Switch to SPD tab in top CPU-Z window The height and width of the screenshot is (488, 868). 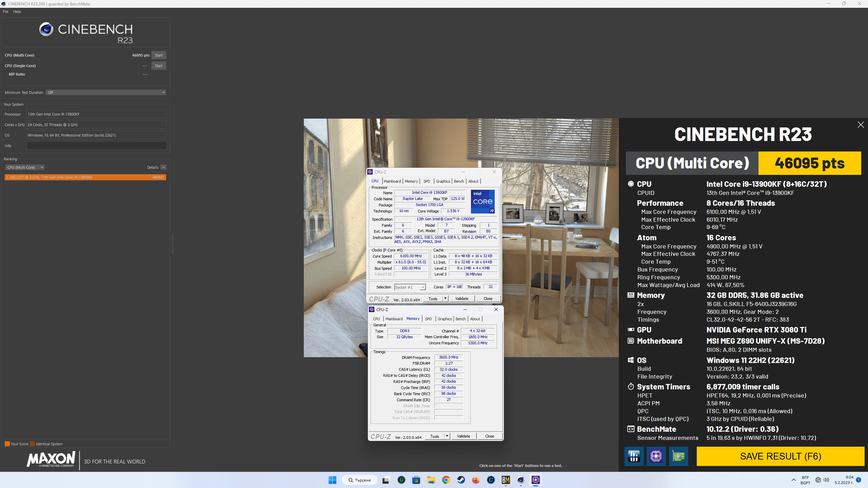[427, 181]
